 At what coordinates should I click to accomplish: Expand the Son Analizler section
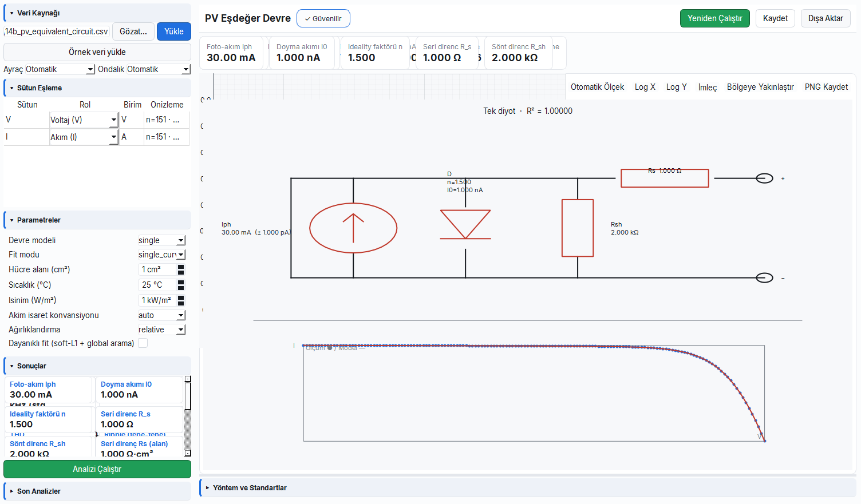[97, 491]
